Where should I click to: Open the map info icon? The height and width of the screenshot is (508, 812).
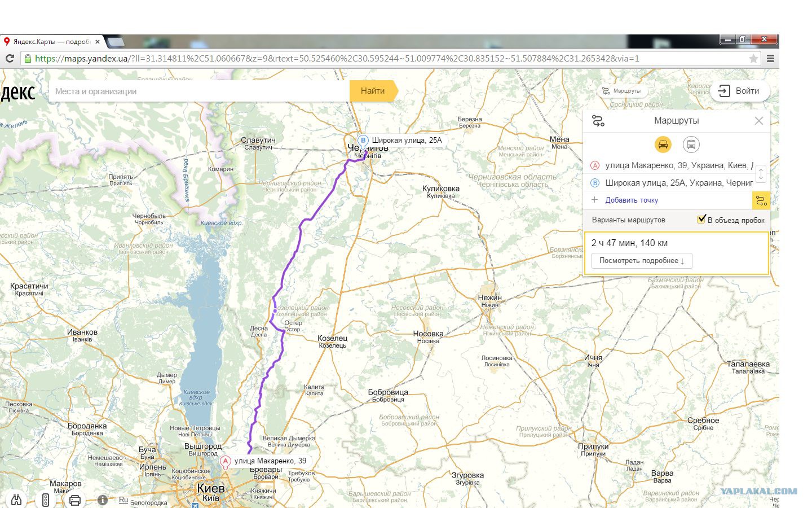(x=103, y=500)
